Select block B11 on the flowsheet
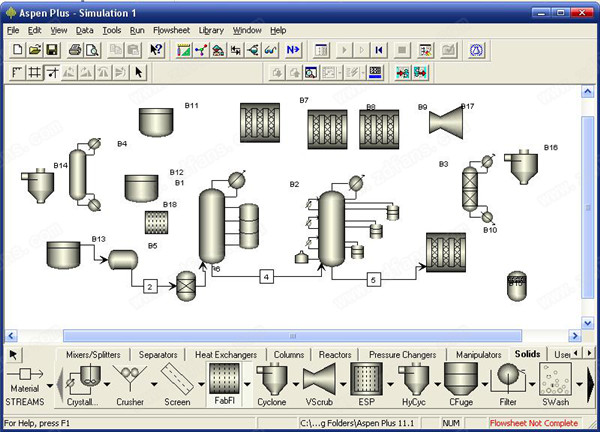Viewport: 600px width, 432px height. [x=158, y=122]
